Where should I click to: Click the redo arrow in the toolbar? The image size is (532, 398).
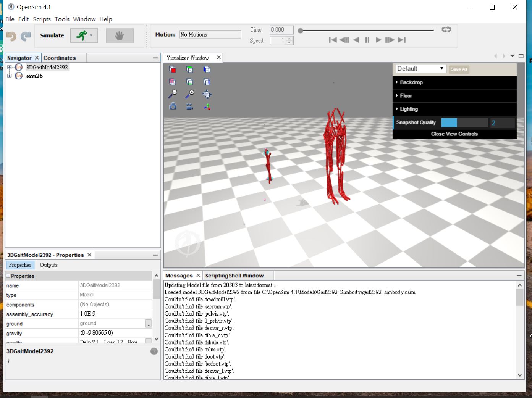tap(26, 36)
